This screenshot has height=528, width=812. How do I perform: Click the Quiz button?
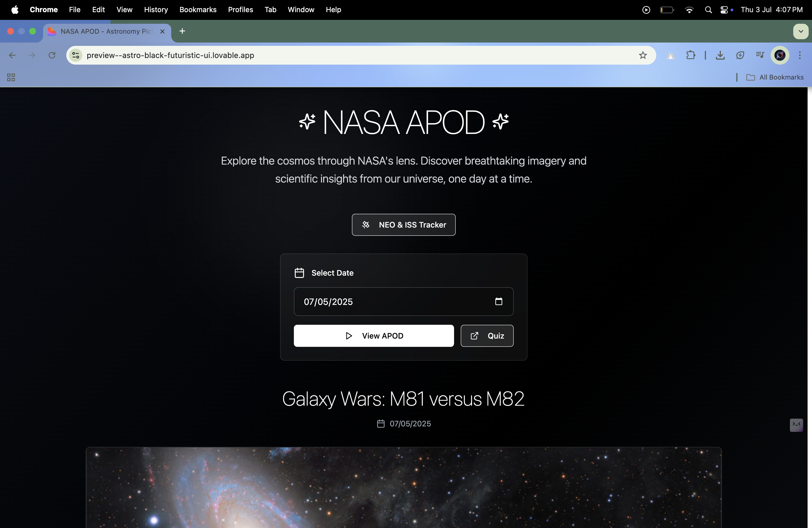point(487,336)
